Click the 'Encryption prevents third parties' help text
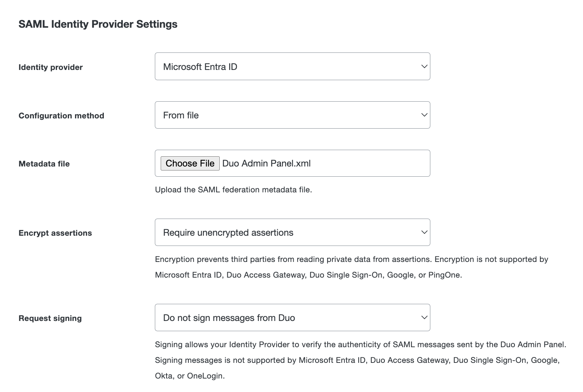Viewport: 583px width, 392px height. coord(352,267)
